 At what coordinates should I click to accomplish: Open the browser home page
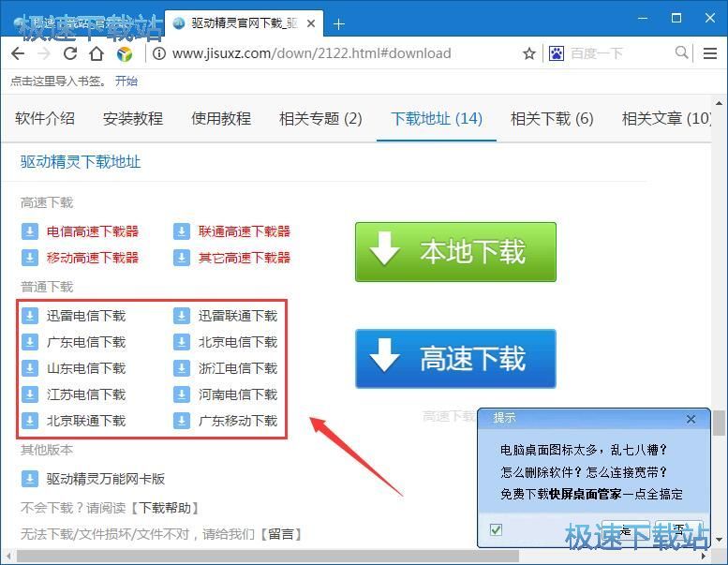click(x=97, y=53)
